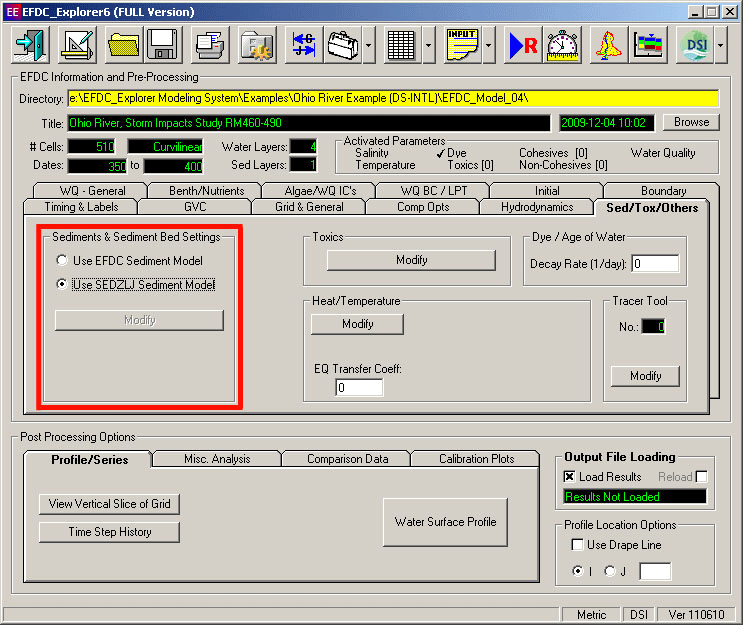Select the Sed/Tox/Others tab

click(x=652, y=208)
